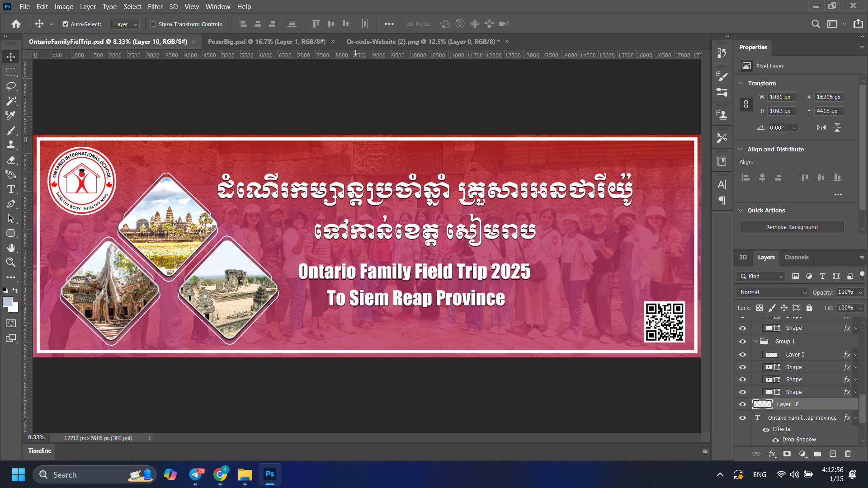Select the Clone Stamp tool

[x=11, y=145]
